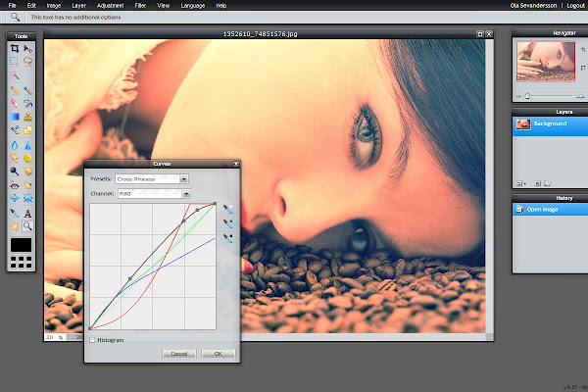588x392 pixels.
Task: Select the Smudge tool
Action: [15, 158]
